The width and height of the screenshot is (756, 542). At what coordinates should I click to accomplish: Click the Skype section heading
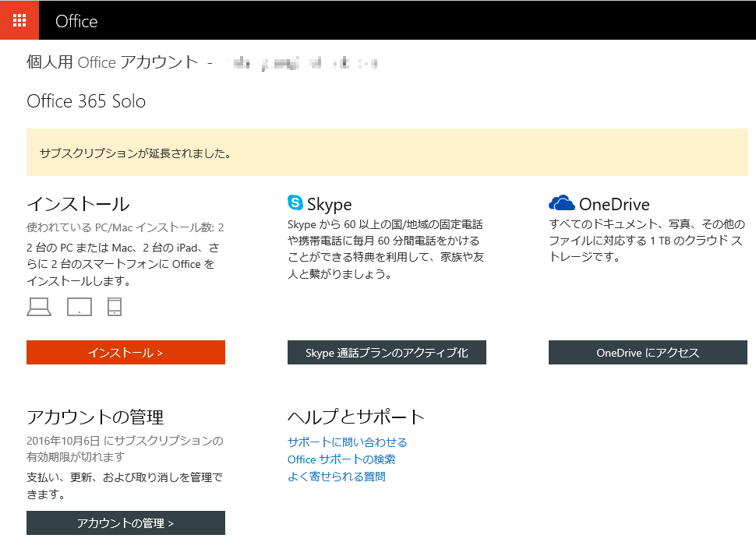(x=330, y=204)
